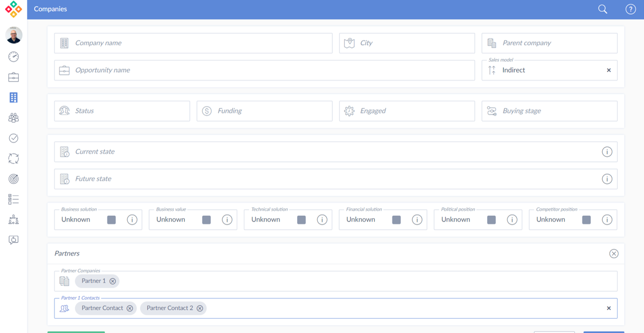644x333 pixels.
Task: Show info for Current state field
Action: click(x=607, y=152)
